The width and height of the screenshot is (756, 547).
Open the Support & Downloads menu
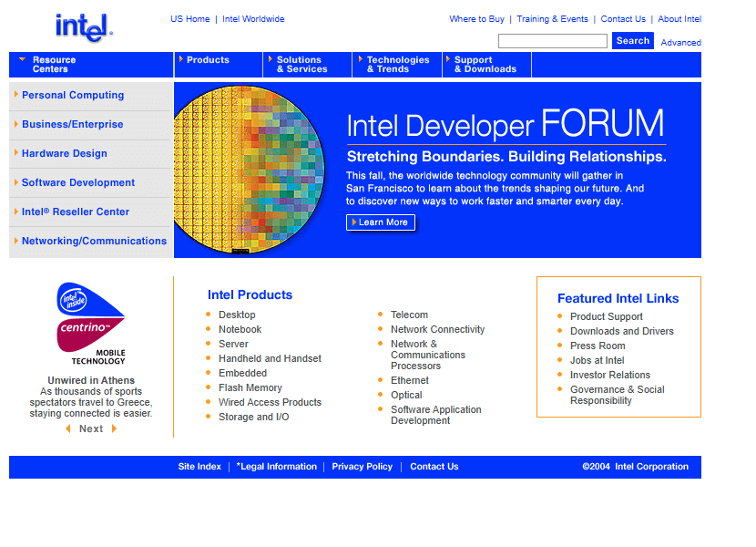coord(485,64)
